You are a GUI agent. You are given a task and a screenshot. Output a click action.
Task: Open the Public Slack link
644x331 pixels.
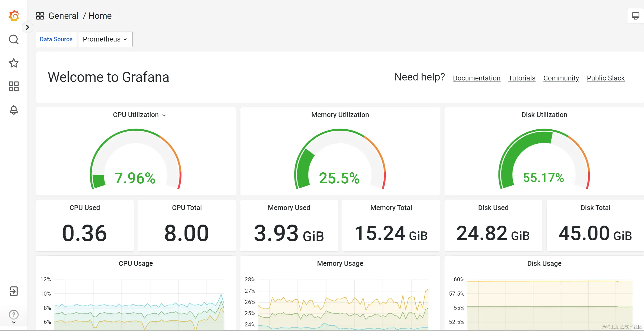coord(606,78)
